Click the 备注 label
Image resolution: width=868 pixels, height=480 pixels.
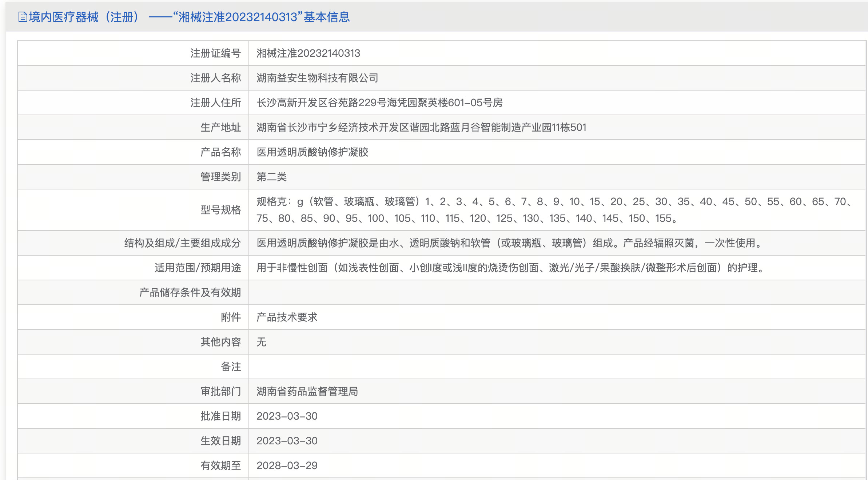[231, 367]
